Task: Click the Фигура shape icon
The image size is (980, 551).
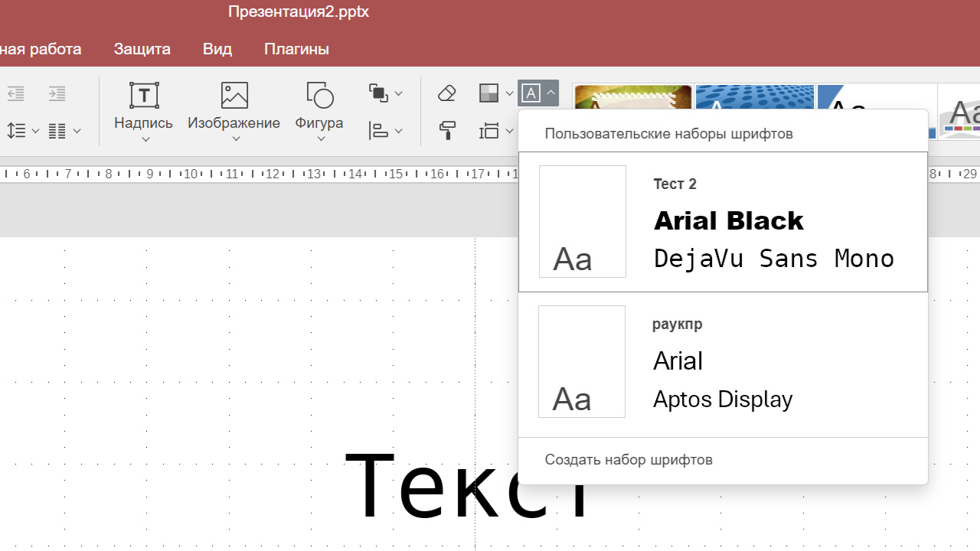Action: [x=319, y=96]
